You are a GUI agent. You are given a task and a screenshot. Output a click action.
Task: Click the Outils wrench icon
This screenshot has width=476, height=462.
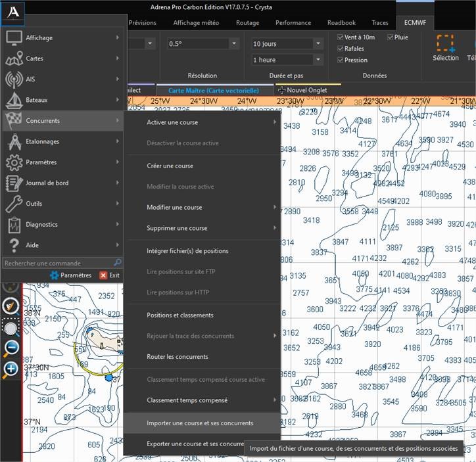[14, 204]
